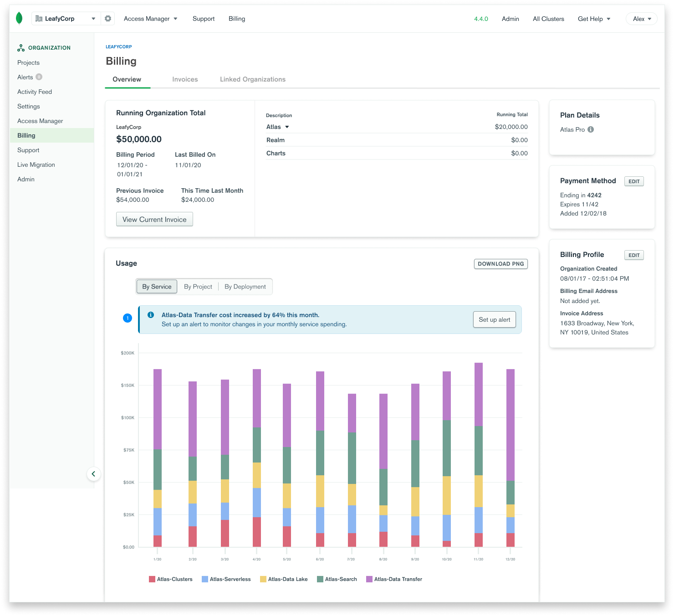
Task: Click the Atlas-Clusters legend color swatch
Action: click(x=152, y=579)
